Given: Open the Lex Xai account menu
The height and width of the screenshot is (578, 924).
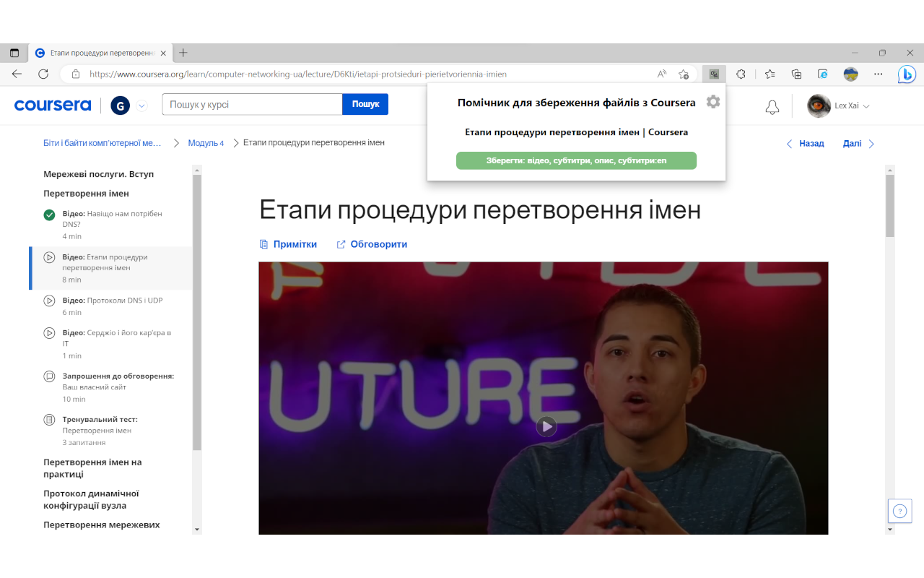Looking at the screenshot, I should pos(839,105).
